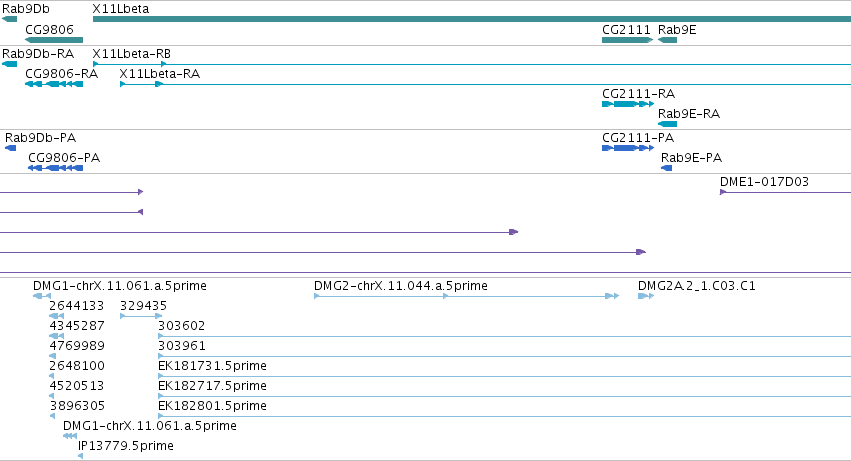Click the 4769989 EST label

[x=77, y=346]
